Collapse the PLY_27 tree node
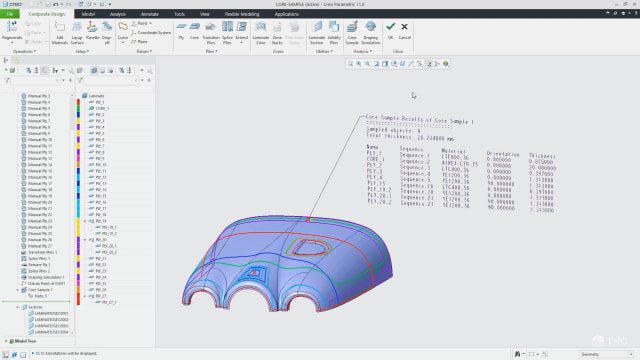Image resolution: width=640 pixels, height=360 pixels. (x=85, y=296)
